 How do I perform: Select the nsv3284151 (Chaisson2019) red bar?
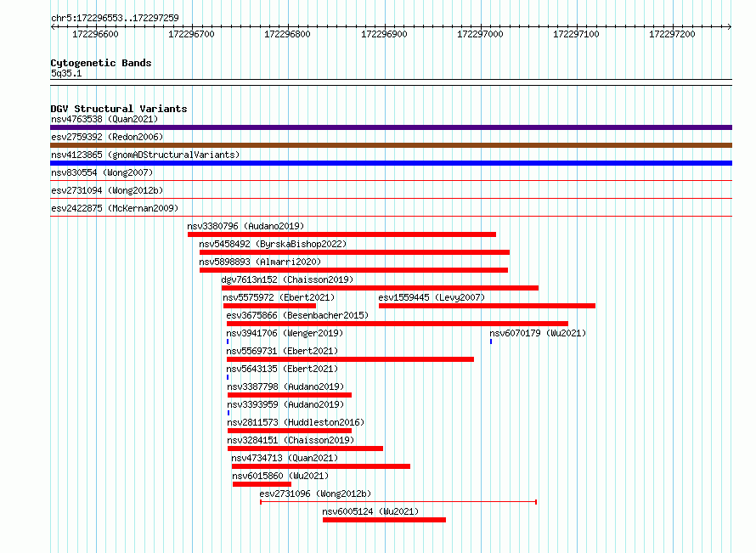[x=305, y=449]
